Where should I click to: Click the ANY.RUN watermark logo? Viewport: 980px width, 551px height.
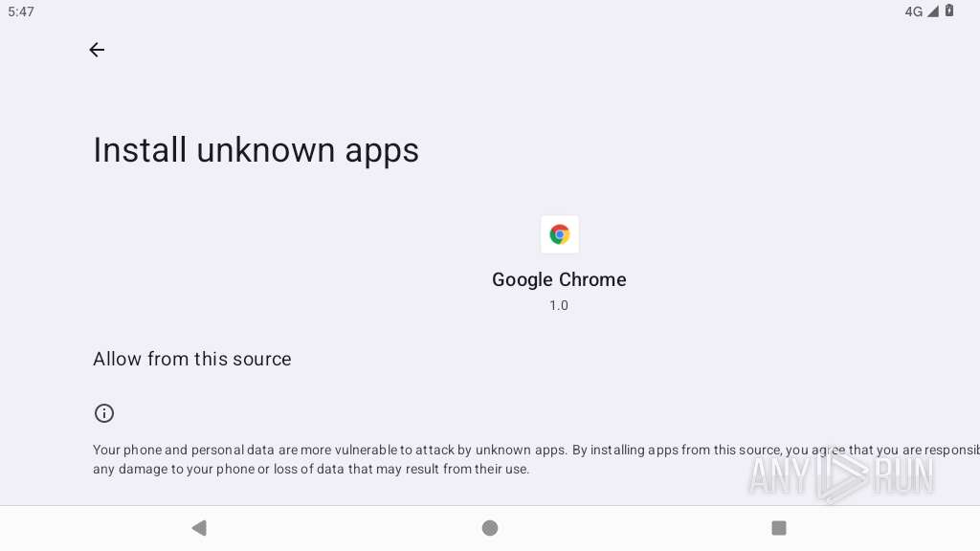tap(840, 474)
